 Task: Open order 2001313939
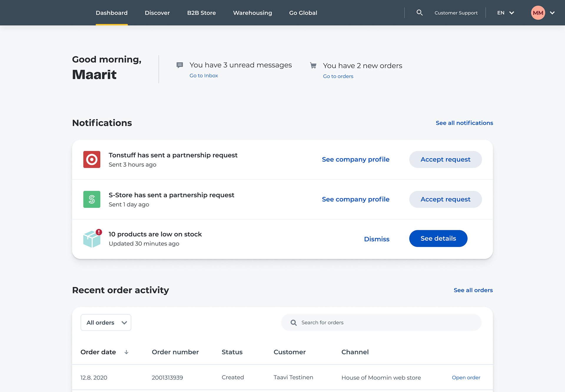coord(466,378)
